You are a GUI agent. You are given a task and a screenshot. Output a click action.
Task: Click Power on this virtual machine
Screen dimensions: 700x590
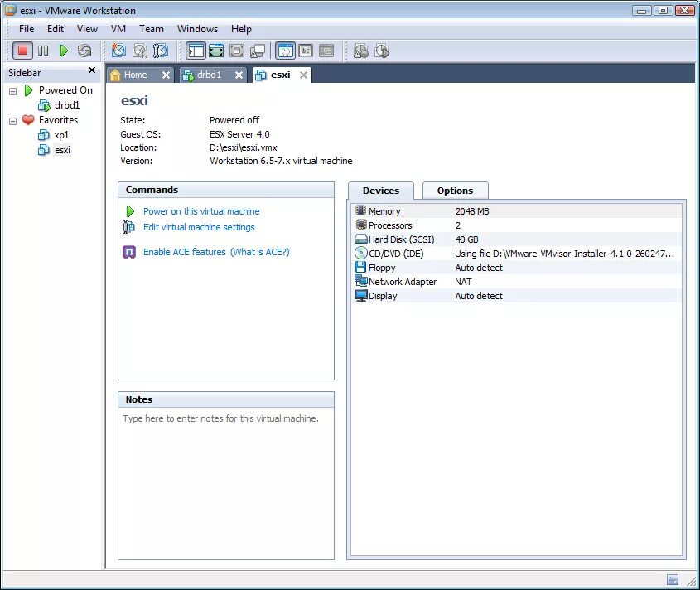tap(201, 211)
